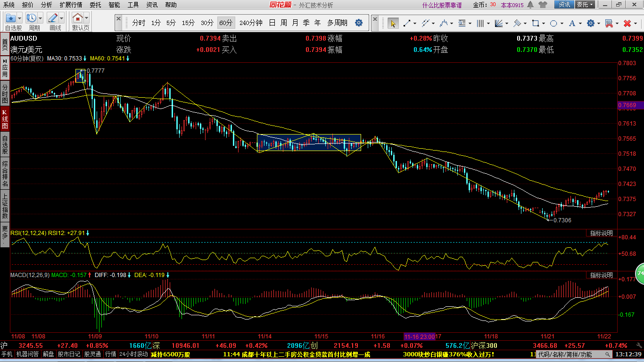Select the parallel channel line tool
This screenshot has width=644, height=362.
tap(426, 23)
